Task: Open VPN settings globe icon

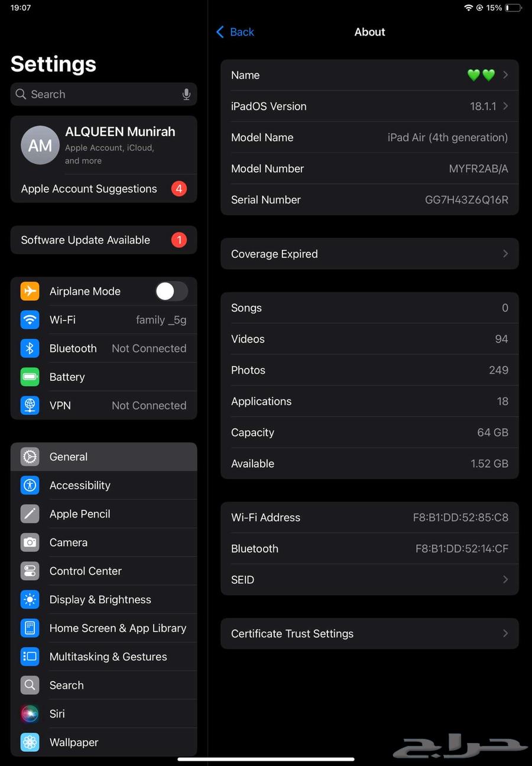Action: (x=30, y=405)
